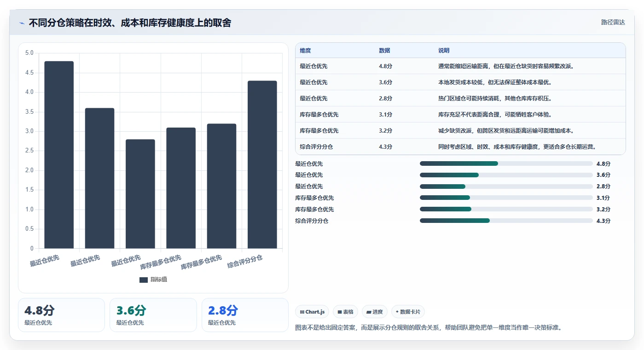
Task: Click the 综合评分分仓 x-axis label
Action: point(245,262)
